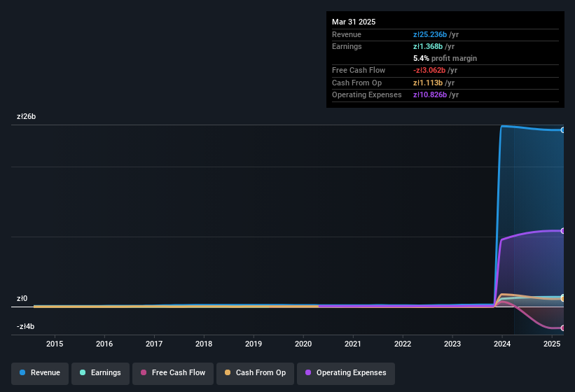Image resolution: width=575 pixels, height=392 pixels.
Task: Click the zł0 y-axis label
Action: pyautogui.click(x=22, y=299)
